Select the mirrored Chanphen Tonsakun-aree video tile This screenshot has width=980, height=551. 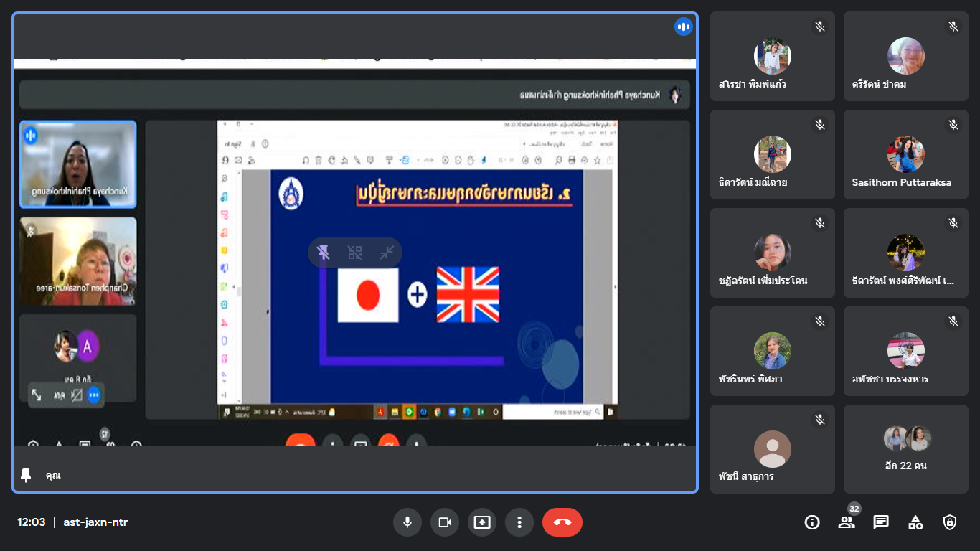pyautogui.click(x=77, y=261)
